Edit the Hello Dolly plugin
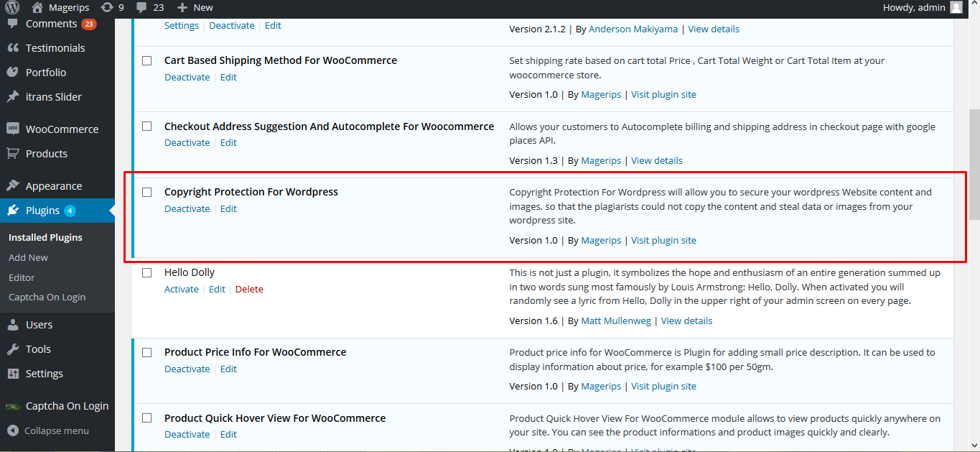 click(217, 289)
